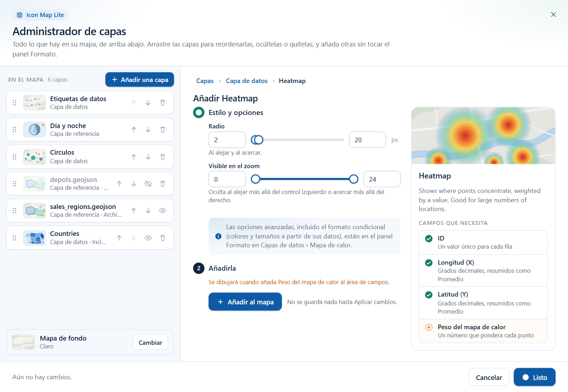The width and height of the screenshot is (568, 392).
Task: Move depots.geojson layer up
Action: coord(119,184)
